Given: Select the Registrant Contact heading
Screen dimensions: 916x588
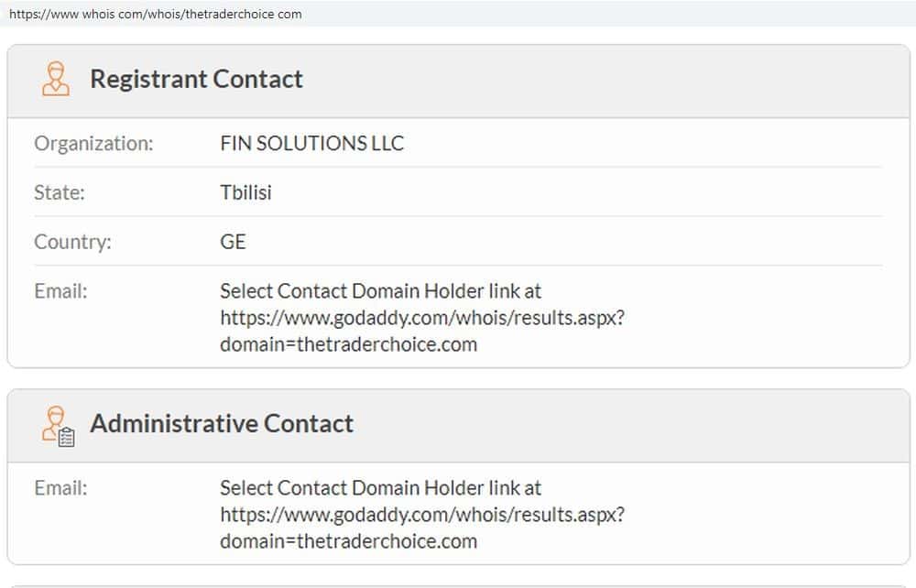Looking at the screenshot, I should point(196,79).
